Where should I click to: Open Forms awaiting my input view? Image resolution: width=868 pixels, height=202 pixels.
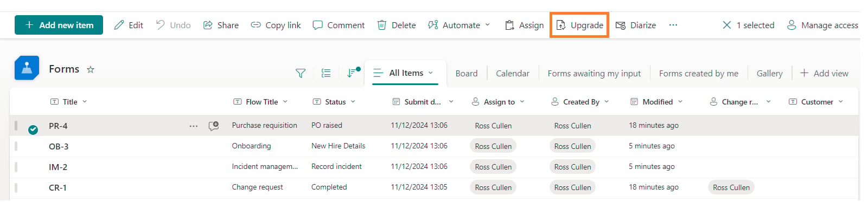point(594,74)
